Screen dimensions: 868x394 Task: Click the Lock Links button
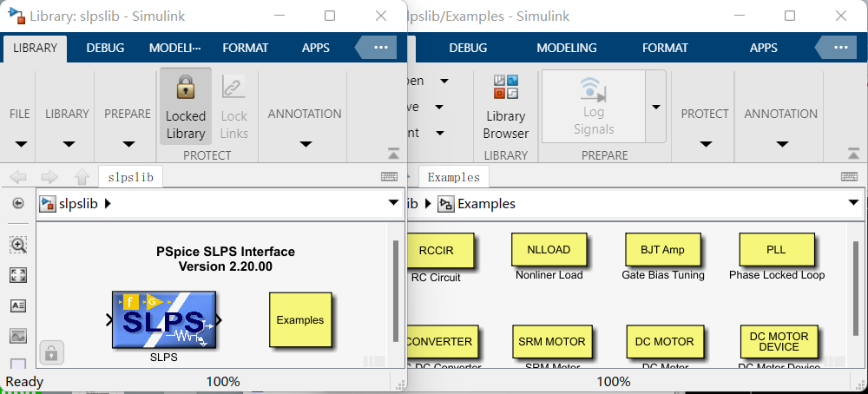pos(233,106)
